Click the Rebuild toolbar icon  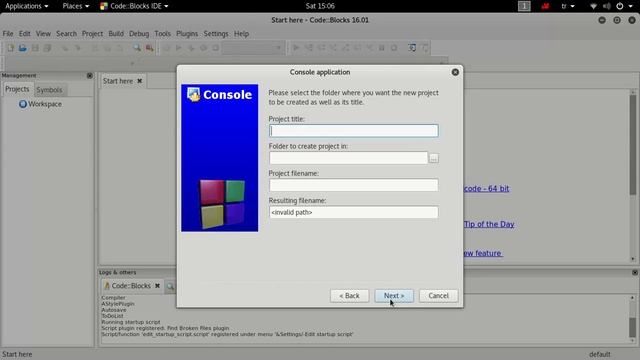click(203, 48)
